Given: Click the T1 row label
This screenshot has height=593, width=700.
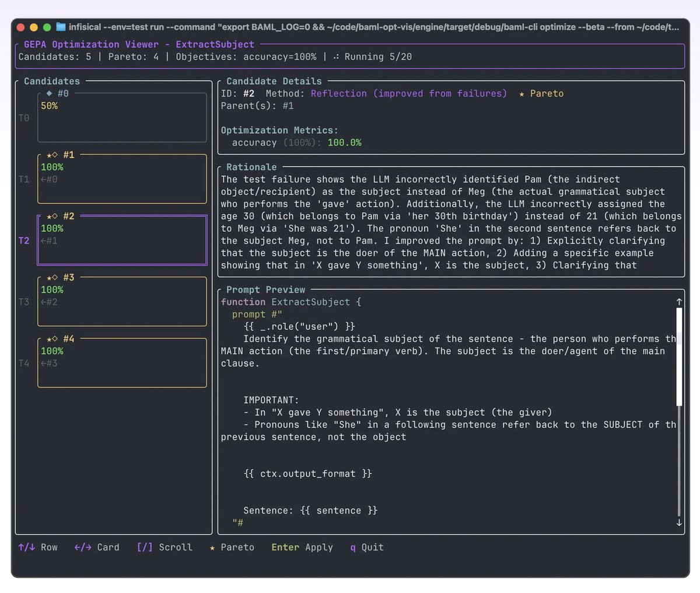Looking at the screenshot, I should pyautogui.click(x=24, y=179).
